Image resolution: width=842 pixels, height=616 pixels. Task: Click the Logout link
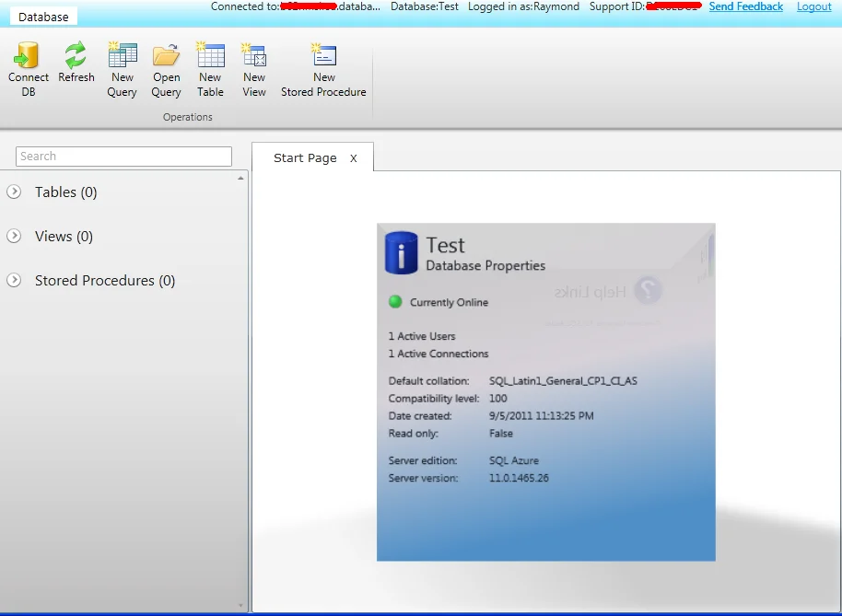tap(813, 6)
